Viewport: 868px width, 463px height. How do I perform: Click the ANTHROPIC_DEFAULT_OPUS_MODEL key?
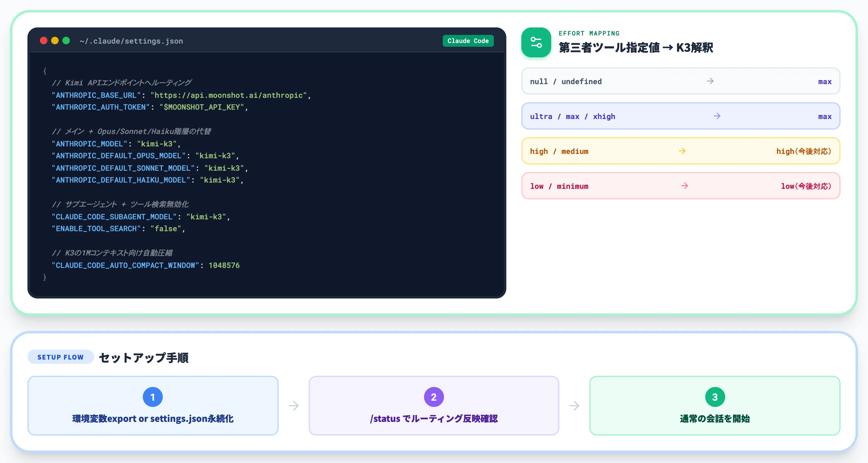pos(118,155)
